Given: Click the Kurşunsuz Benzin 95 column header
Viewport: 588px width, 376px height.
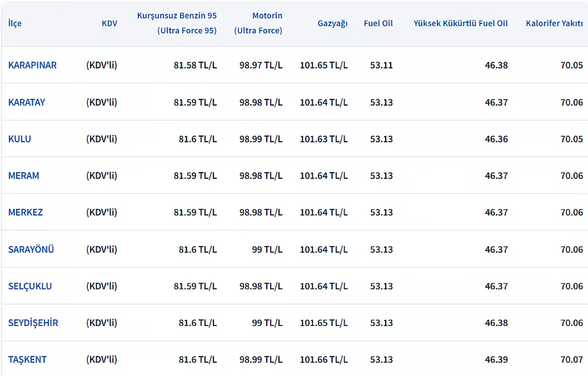Looking at the screenshot, I should (177, 23).
